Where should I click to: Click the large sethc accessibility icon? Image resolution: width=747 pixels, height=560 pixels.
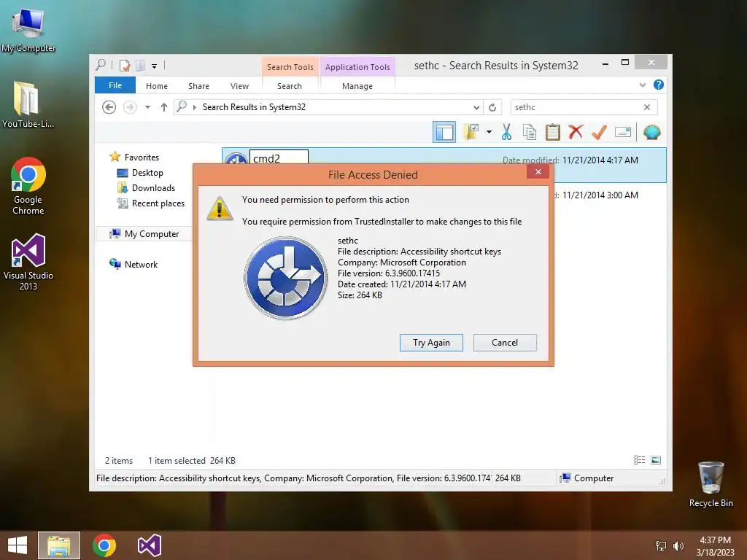tap(285, 278)
